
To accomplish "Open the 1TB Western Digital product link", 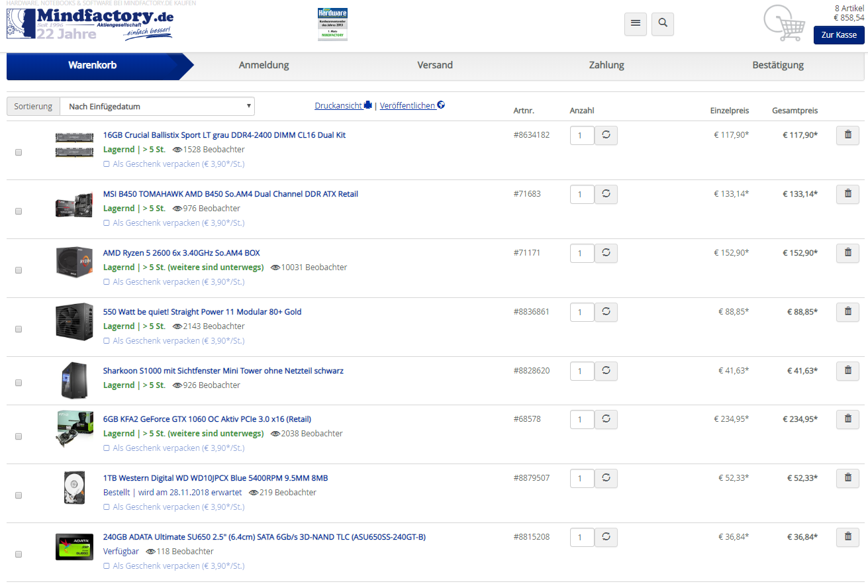I will click(x=215, y=478).
